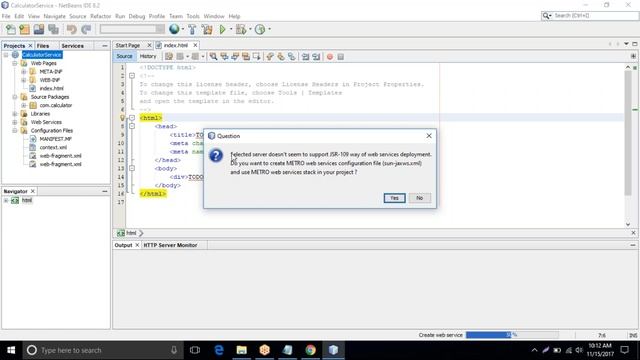Screen dimensions: 640x360
Task: Click the Undo arrow icon
Action: click(x=72, y=29)
